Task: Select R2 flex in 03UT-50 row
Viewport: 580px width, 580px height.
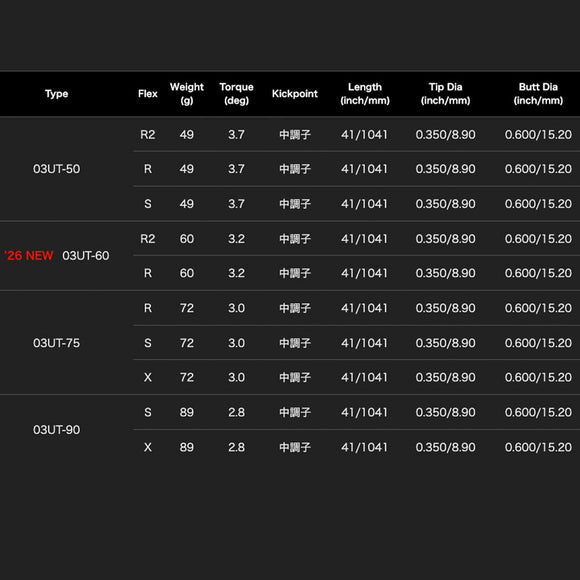Action: (148, 135)
